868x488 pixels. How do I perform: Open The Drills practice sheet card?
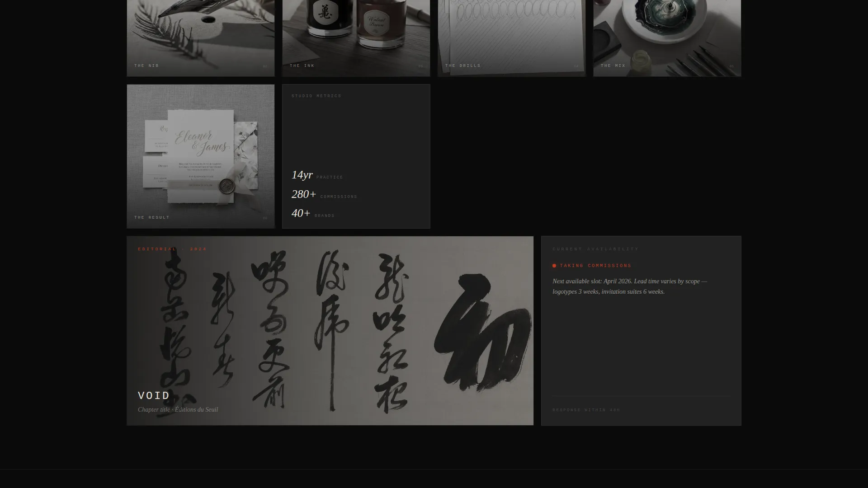(512, 38)
